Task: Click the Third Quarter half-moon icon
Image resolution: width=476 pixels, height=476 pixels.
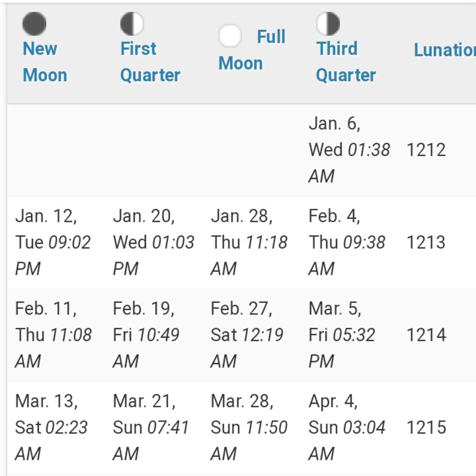Action: coord(328,24)
